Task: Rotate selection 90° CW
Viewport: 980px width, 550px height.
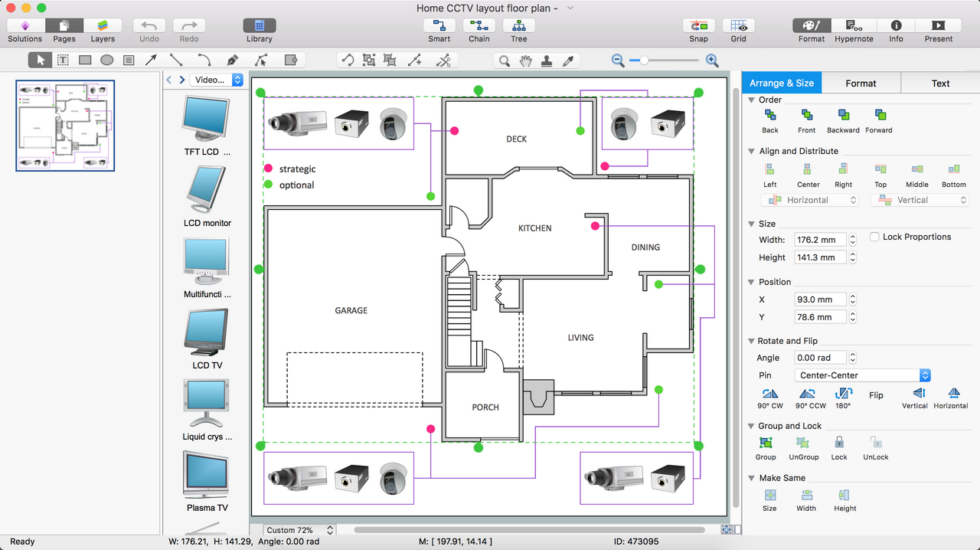Action: click(x=769, y=394)
